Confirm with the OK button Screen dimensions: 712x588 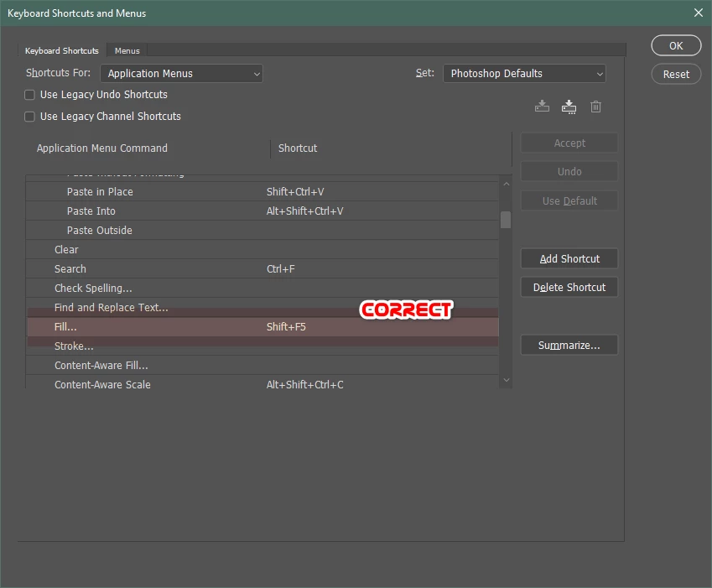coord(676,45)
